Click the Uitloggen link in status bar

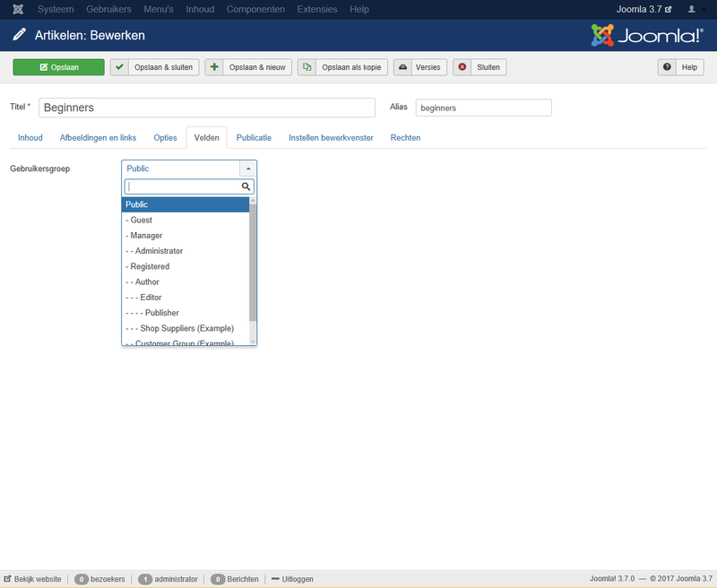(x=292, y=580)
